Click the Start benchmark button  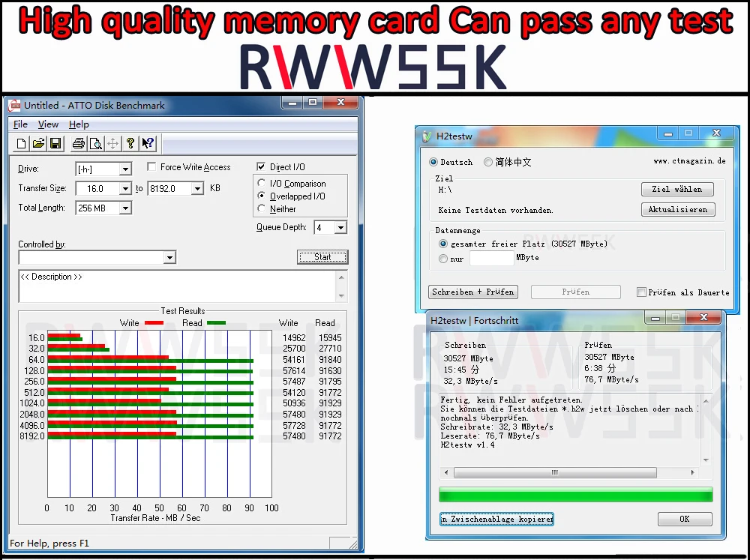[x=322, y=257]
